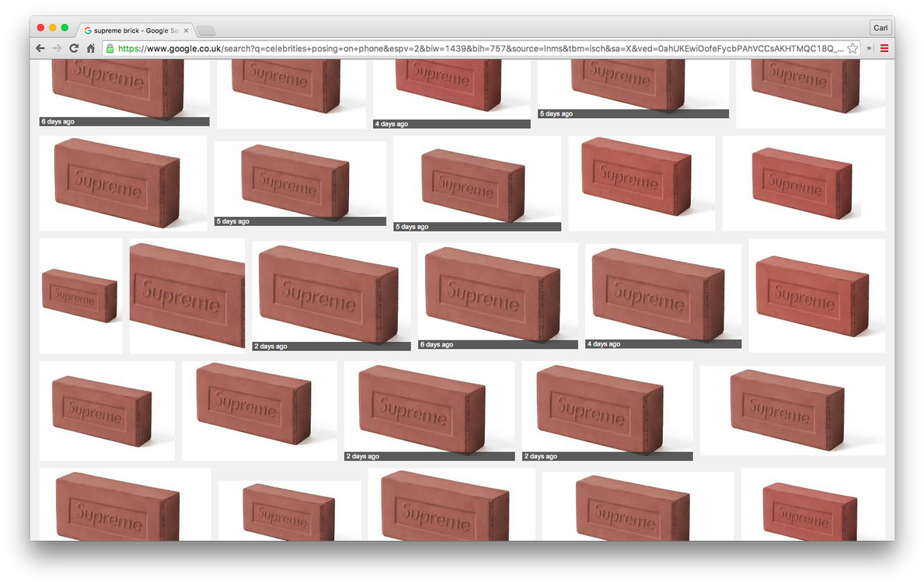Open the red hamburger menu

[884, 48]
